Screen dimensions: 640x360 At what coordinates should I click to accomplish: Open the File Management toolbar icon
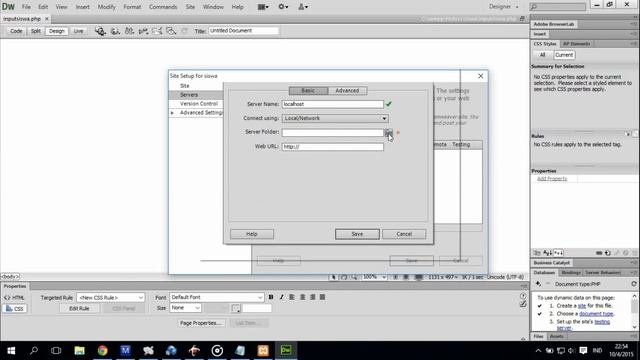pyautogui.click(x=129, y=31)
